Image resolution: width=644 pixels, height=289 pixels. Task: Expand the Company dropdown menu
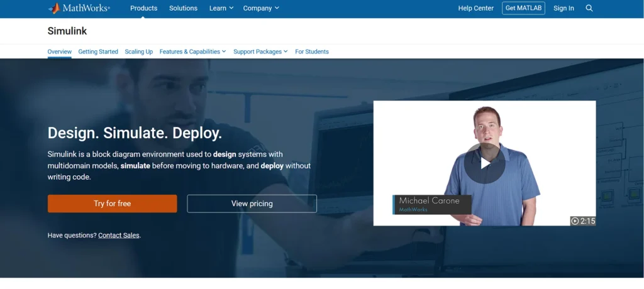click(x=261, y=8)
